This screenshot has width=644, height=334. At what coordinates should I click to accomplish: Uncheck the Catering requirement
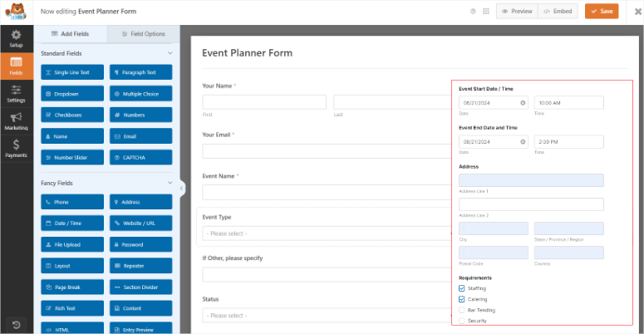[462, 299]
